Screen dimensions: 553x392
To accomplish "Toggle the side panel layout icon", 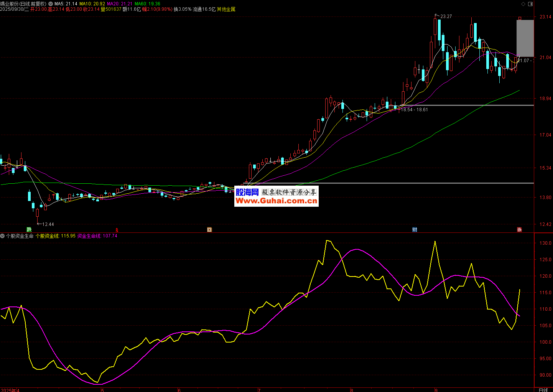I will tap(530, 4).
